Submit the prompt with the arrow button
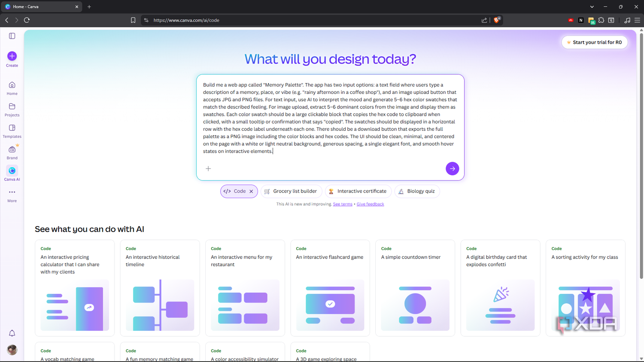The width and height of the screenshot is (644, 362). 452,169
